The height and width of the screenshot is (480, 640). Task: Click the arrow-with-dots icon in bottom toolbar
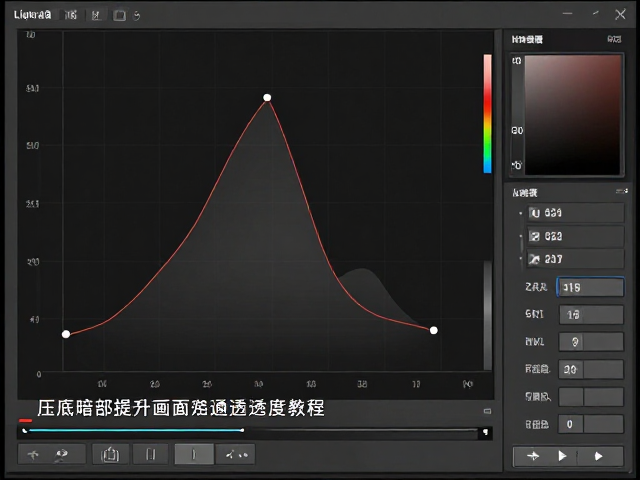[236, 454]
